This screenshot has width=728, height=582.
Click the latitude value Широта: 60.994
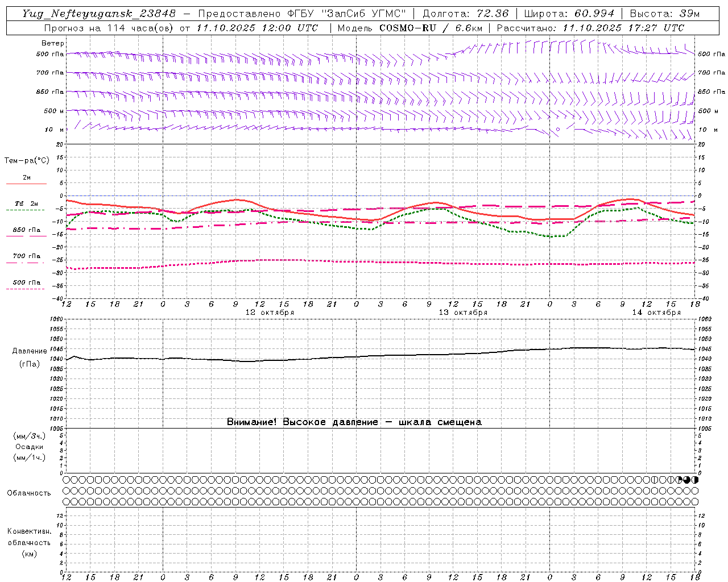click(x=569, y=14)
